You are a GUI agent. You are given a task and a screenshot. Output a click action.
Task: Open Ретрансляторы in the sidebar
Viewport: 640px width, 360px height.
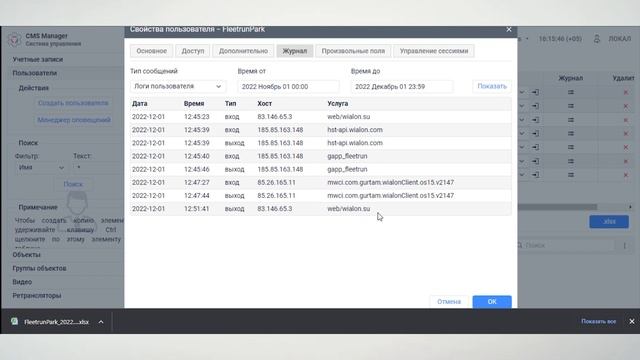(x=37, y=296)
